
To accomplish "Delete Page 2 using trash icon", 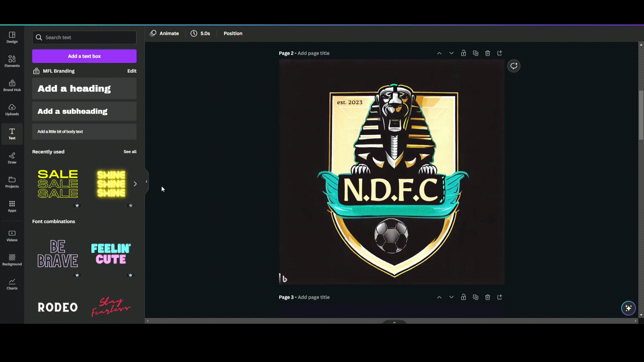I will pos(488,53).
